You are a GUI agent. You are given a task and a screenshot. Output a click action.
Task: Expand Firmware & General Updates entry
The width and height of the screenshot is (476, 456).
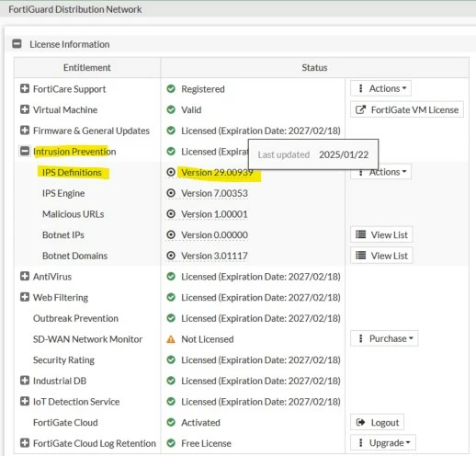pos(25,131)
